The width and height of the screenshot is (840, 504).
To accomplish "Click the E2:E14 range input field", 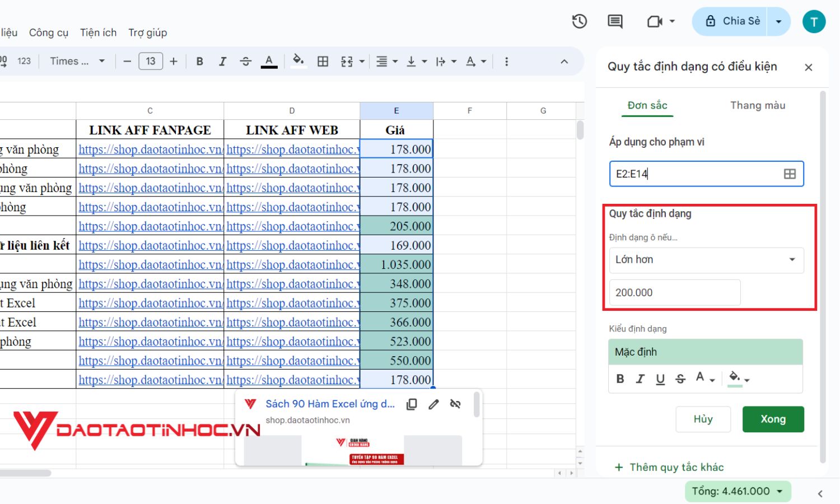I will pos(694,174).
